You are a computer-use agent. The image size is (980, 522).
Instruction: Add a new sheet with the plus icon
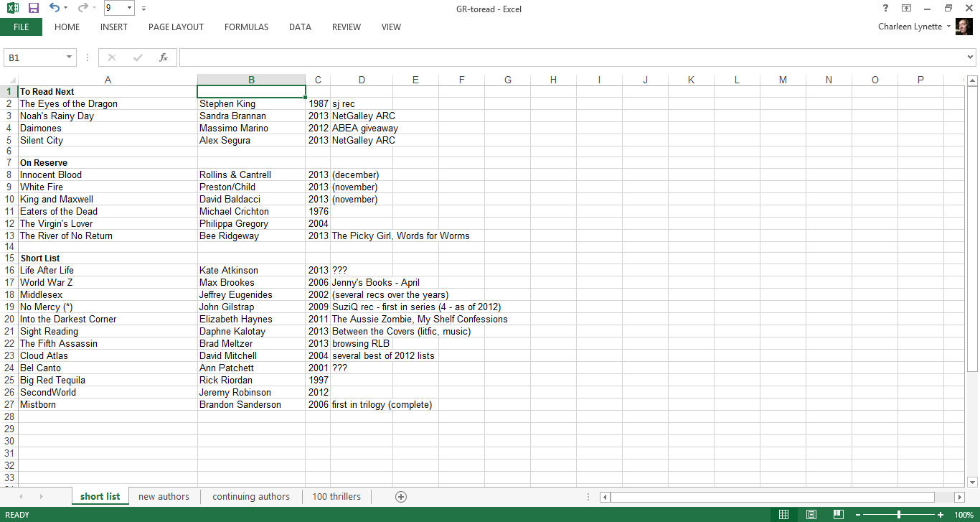[401, 497]
